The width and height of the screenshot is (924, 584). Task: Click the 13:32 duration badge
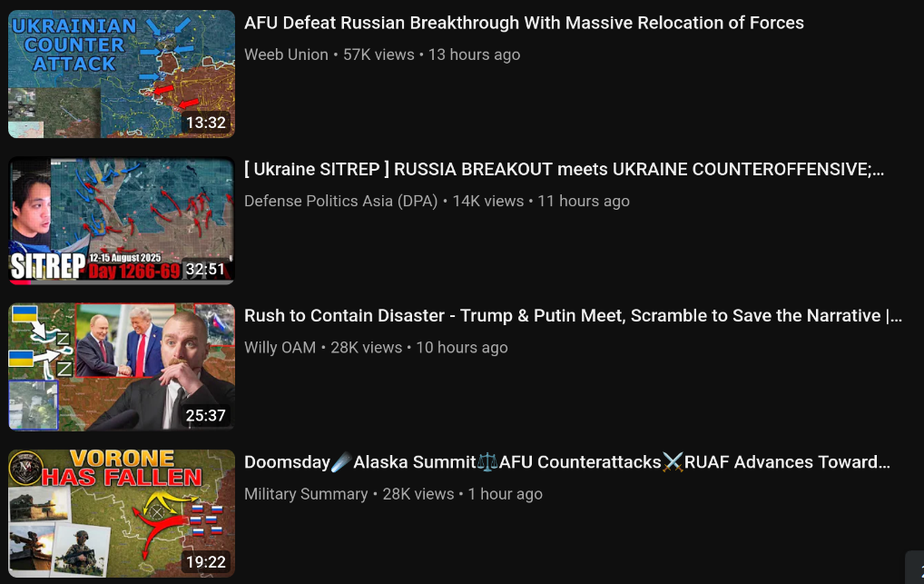(x=206, y=123)
